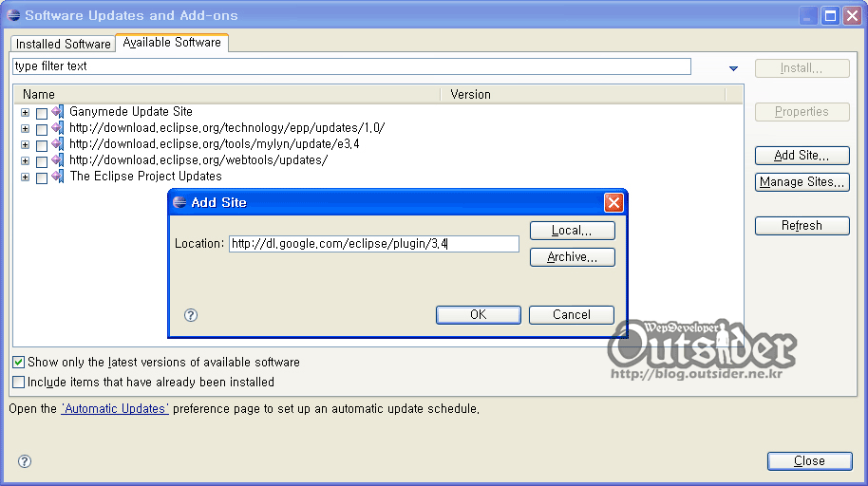Choose the Archive... button
Viewport: 868px width, 486px height.
[x=573, y=257]
